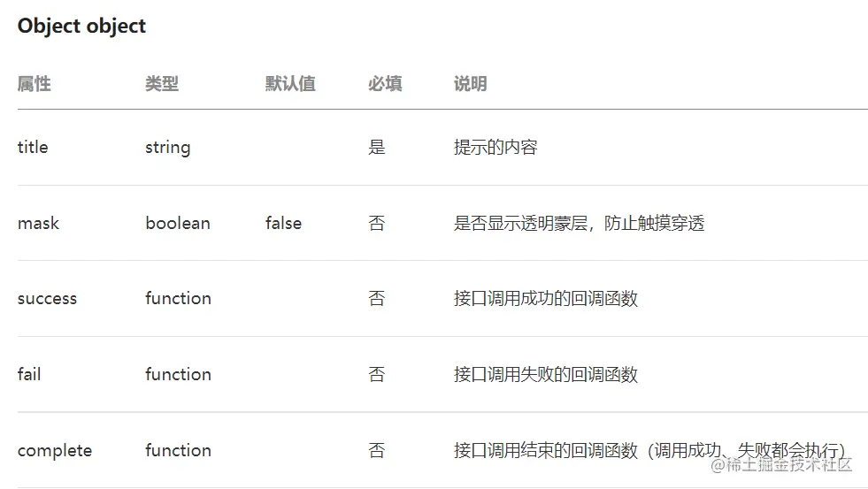Click the 'string' type cell
Image resolution: width=868 pixels, height=489 pixels.
point(167,147)
